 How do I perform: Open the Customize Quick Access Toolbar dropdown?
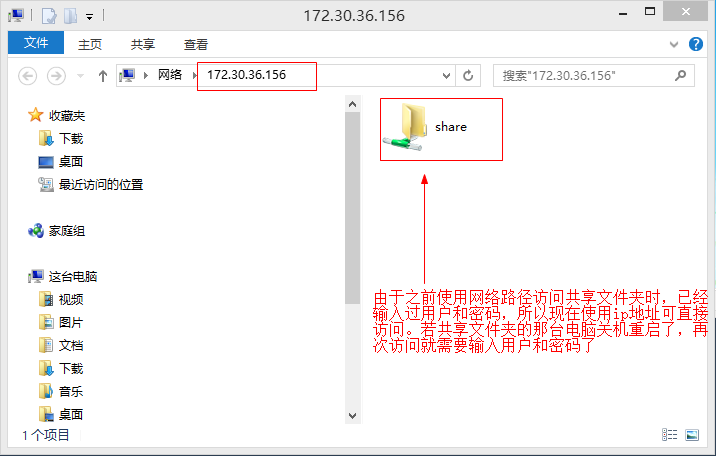(x=90, y=17)
